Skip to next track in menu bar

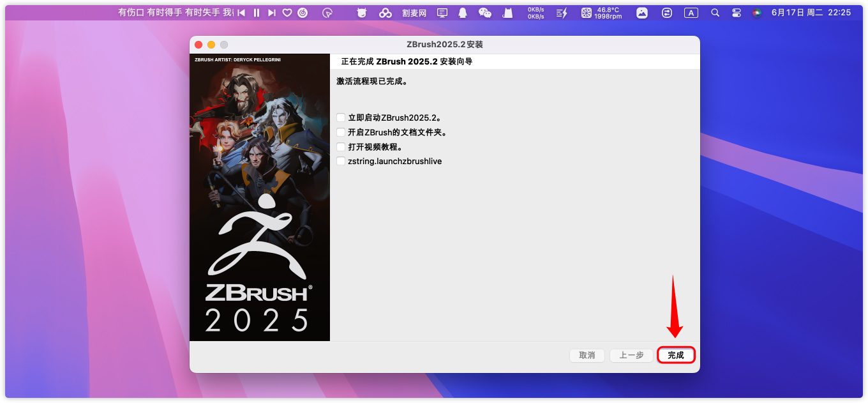tap(272, 13)
